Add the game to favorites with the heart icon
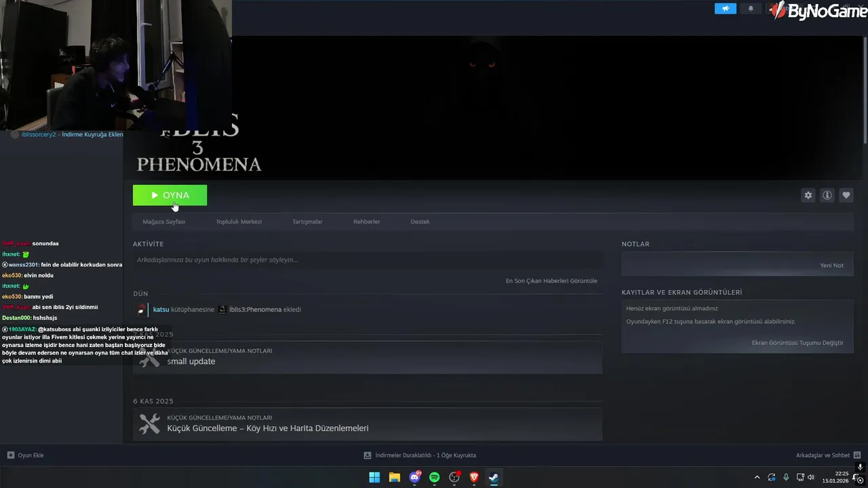The height and width of the screenshot is (488, 868). [x=846, y=195]
